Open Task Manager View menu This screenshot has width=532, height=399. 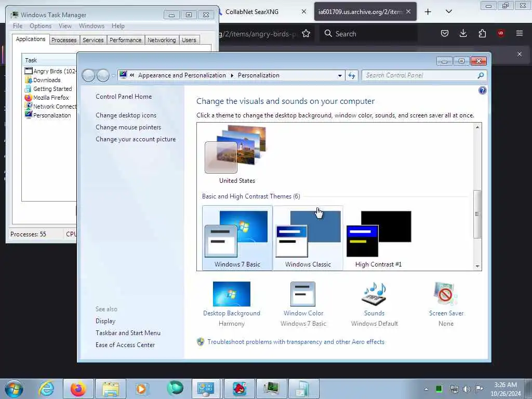(65, 26)
